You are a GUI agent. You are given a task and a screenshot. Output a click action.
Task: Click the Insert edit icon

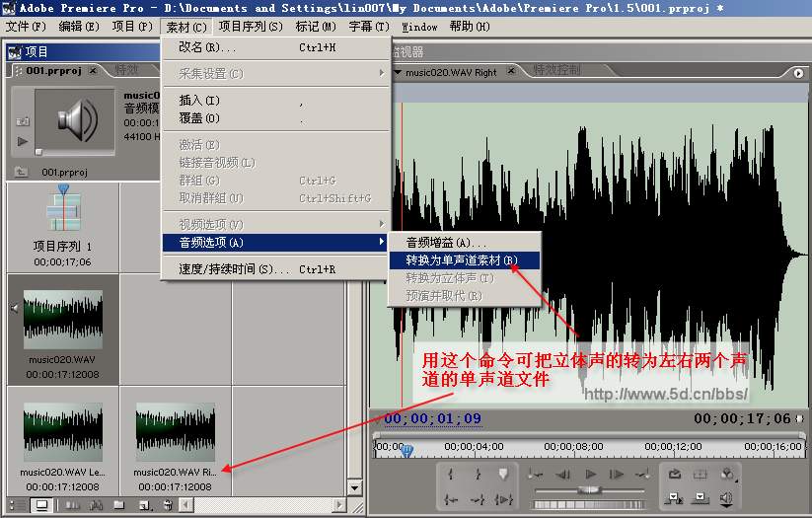pos(674,498)
